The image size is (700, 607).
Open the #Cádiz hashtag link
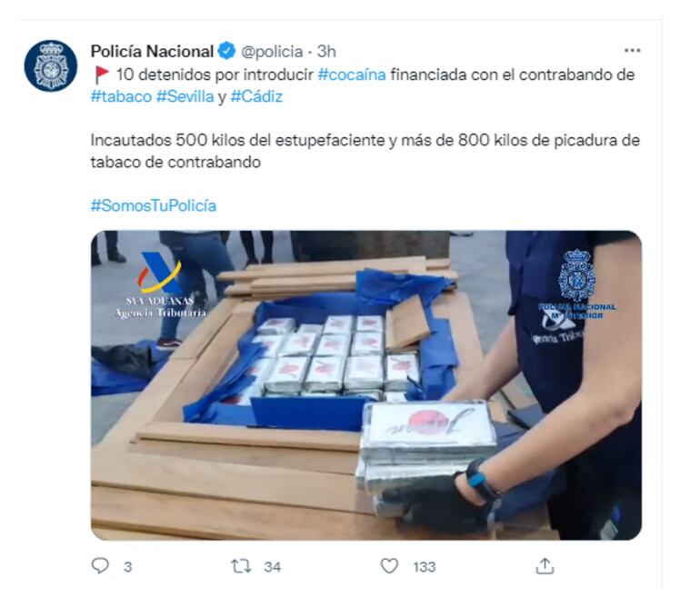[x=256, y=96]
